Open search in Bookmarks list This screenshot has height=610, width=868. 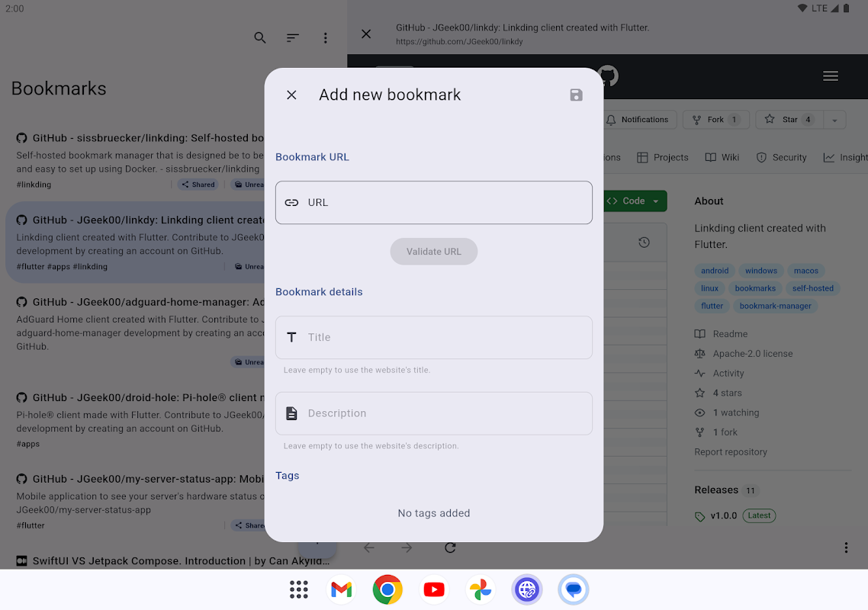tap(259, 37)
